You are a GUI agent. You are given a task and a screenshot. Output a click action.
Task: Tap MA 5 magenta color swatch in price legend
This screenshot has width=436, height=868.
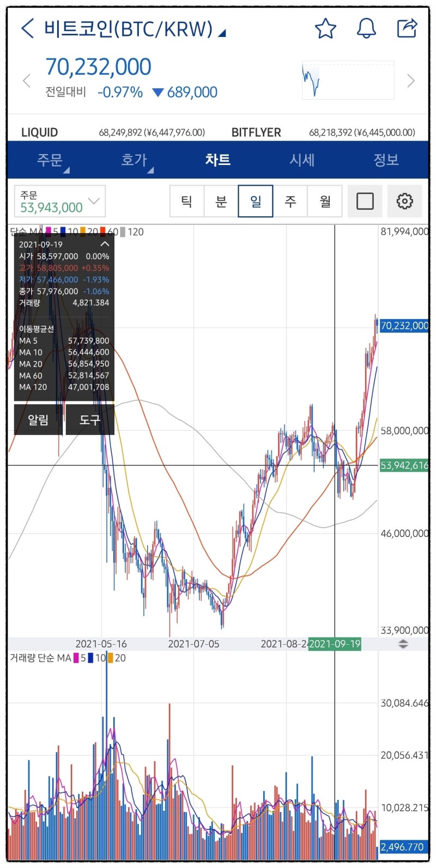point(48,232)
